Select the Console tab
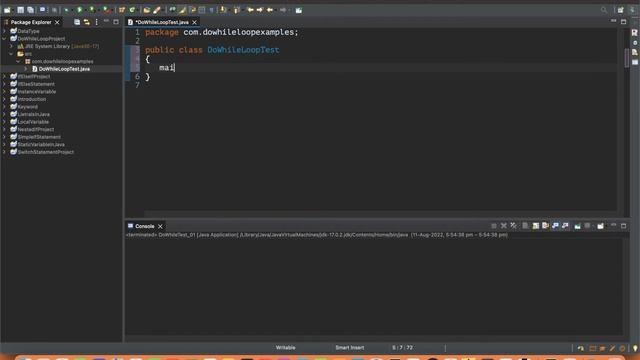 (x=144, y=226)
